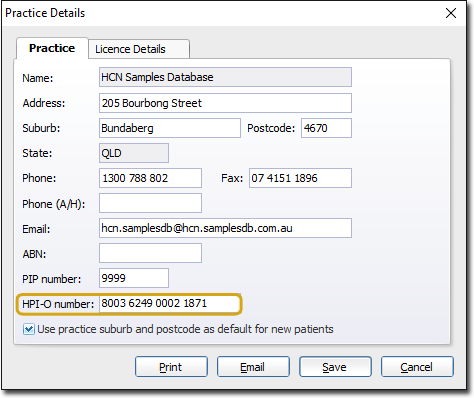Click the Postcode field showing 4670
474x398 pixels.
(326, 128)
